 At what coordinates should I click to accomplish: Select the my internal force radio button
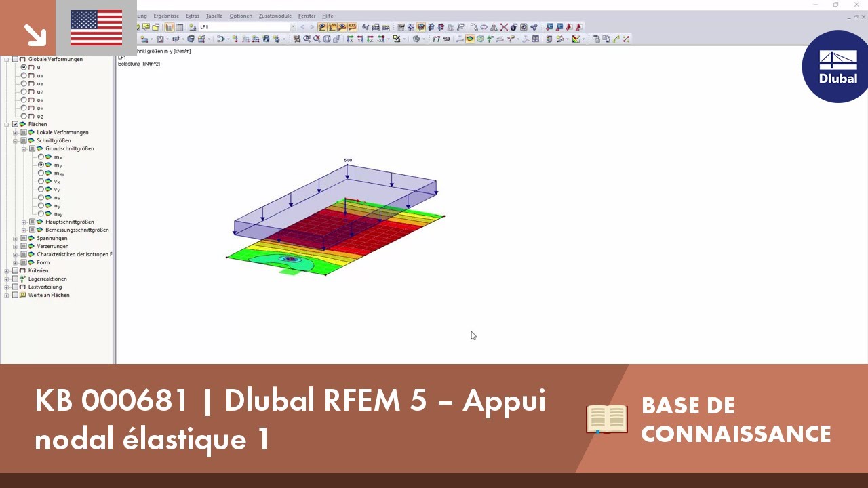(41, 165)
